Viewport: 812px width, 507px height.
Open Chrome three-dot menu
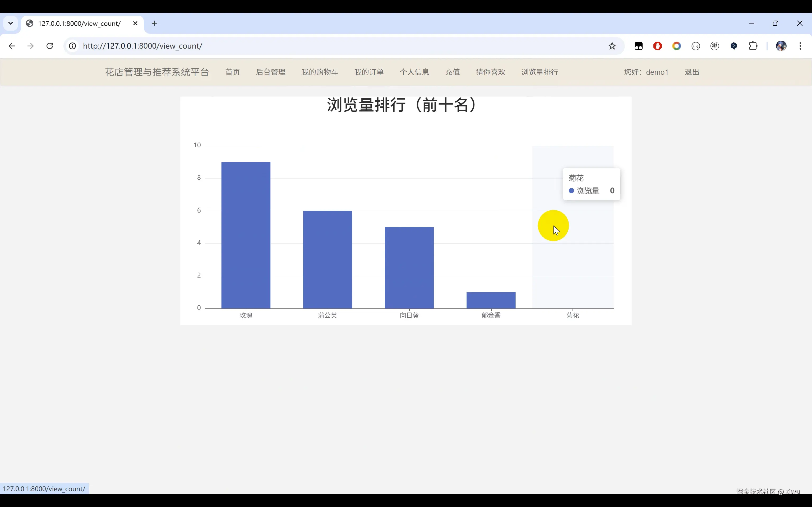point(800,46)
